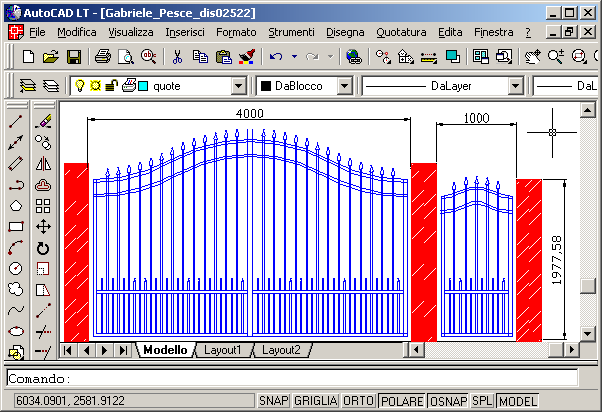Click the New drawing icon

coord(28,57)
